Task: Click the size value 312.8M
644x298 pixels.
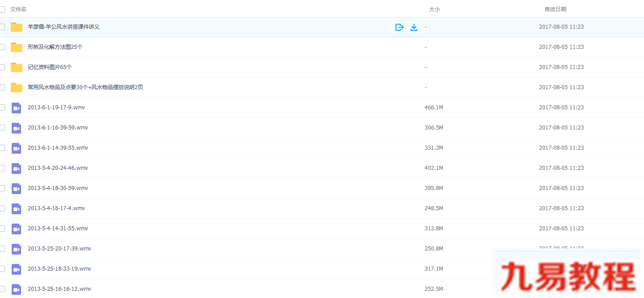Action: point(434,229)
